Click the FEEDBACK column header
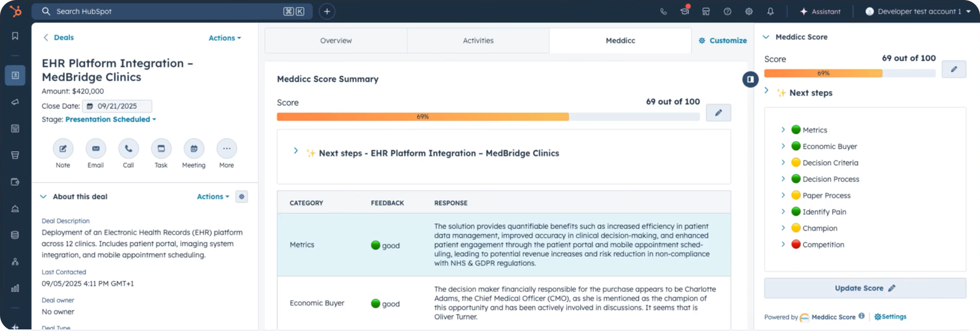 (387, 203)
